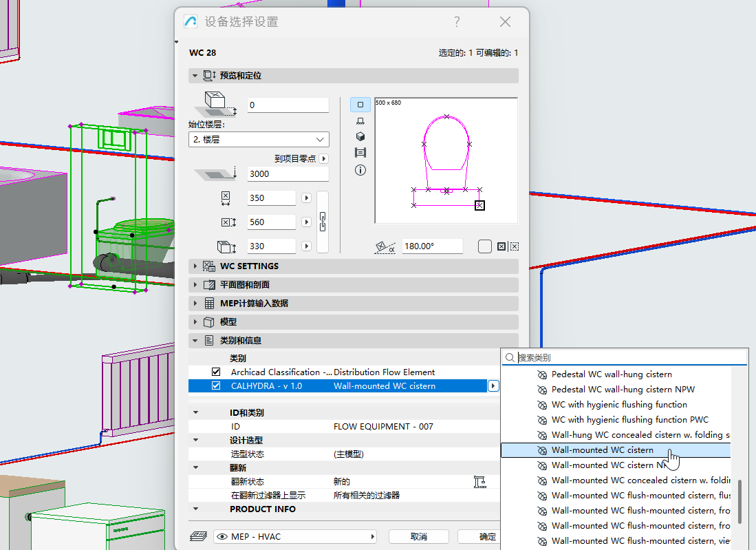Collapse the 翻新 group
Screen dimensions: 756x550
(196, 467)
